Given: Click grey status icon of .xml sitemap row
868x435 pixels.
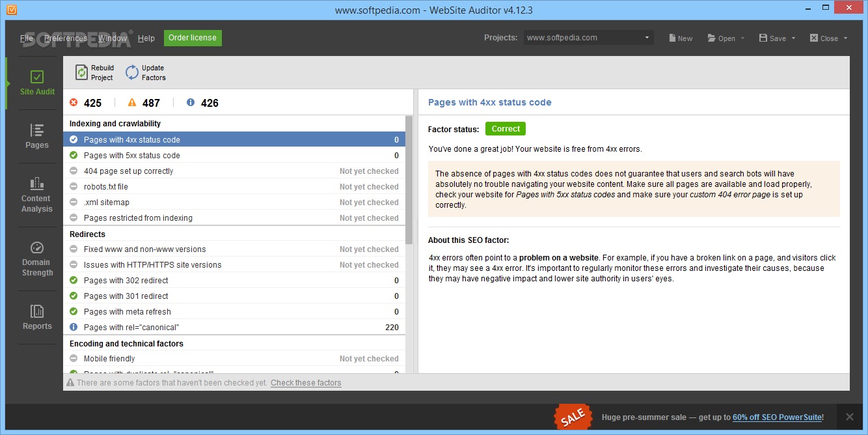Looking at the screenshot, I should point(74,203).
